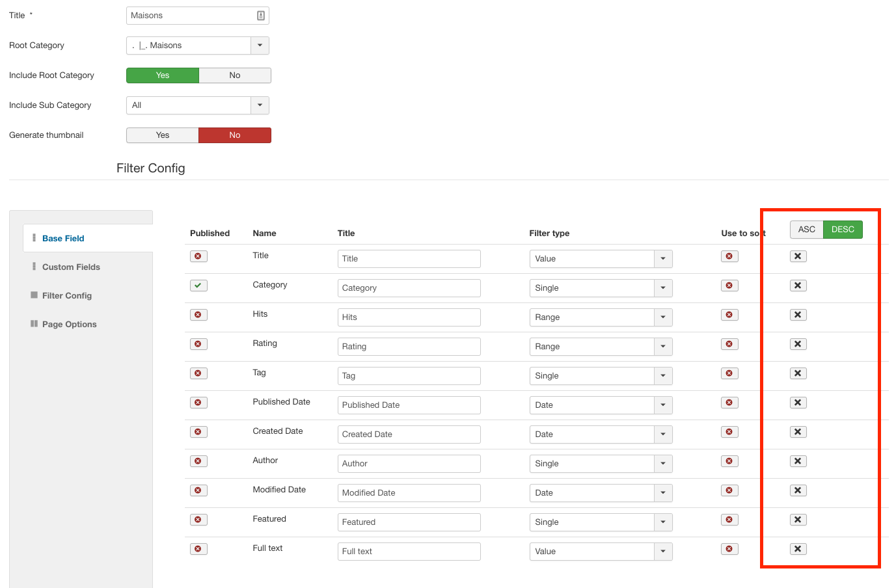
Task: Switch to the Custom Fields tab
Action: (x=71, y=267)
